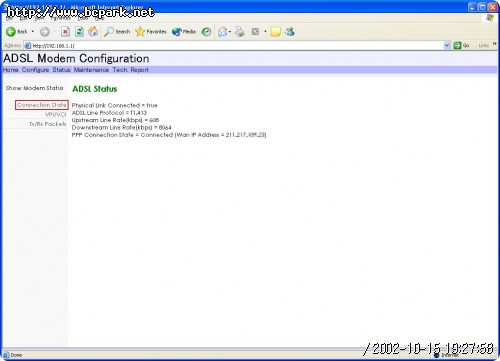
Task: Open the Search pane with magnifier button
Action: click(x=117, y=32)
